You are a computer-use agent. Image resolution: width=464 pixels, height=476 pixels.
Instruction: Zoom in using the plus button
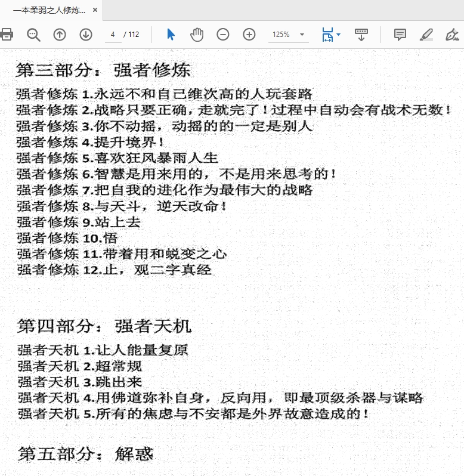point(249,35)
